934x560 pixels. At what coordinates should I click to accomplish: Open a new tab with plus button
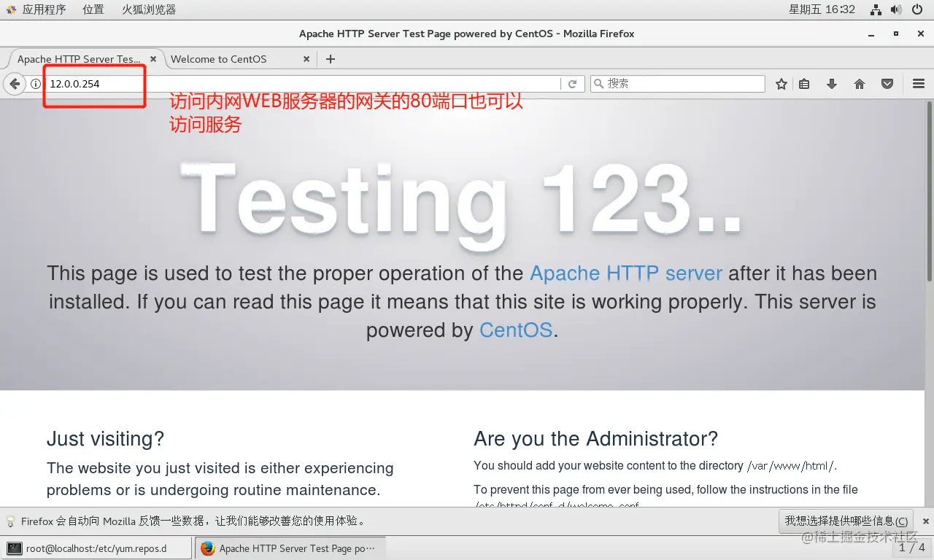click(331, 59)
